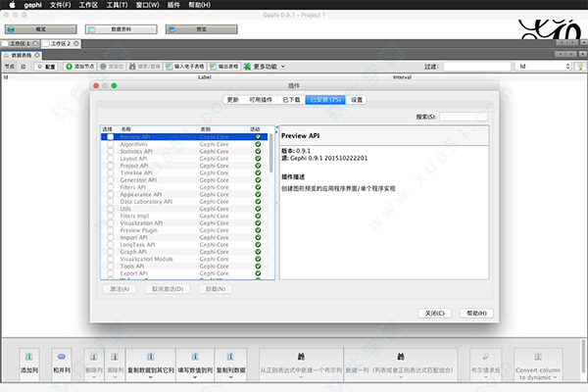The width and height of the screenshot is (588, 392).
Task: Click Convert column to dynamic tool
Action: (538, 363)
